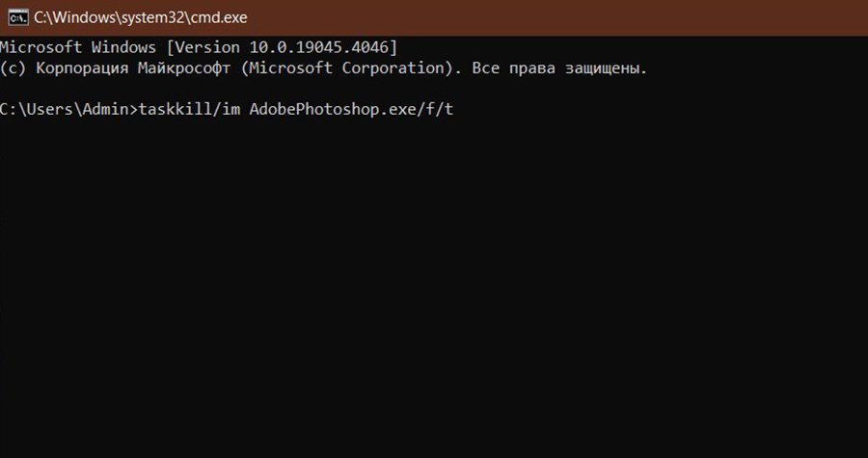Select the AdobePhotoshop.exe text in command
Viewport: 868px width, 458px height.
click(328, 110)
